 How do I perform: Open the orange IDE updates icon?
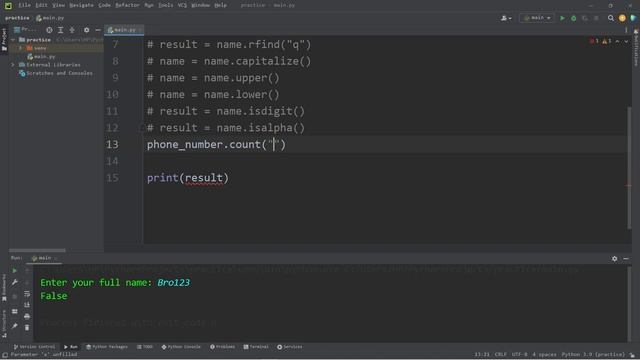pos(622,18)
